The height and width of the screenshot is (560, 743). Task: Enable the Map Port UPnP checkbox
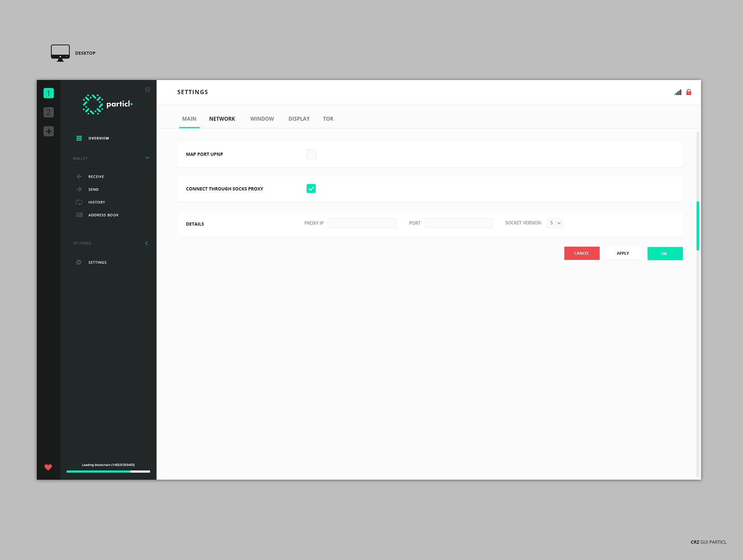(x=311, y=154)
